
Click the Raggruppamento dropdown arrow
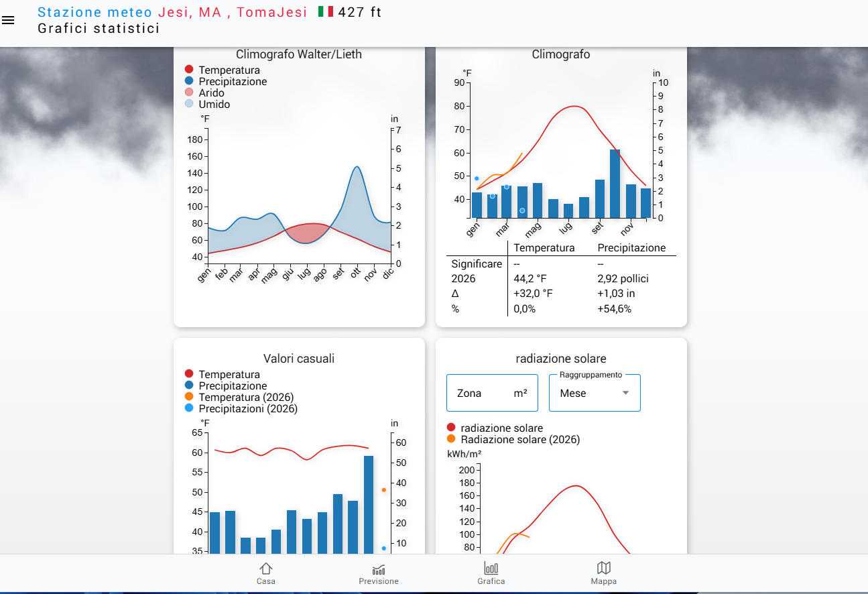point(625,394)
